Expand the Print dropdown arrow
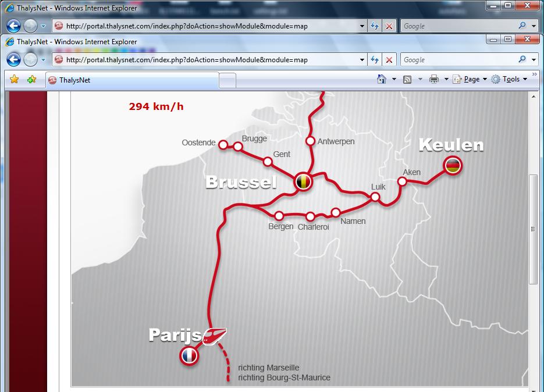Image resolution: width=544 pixels, height=392 pixels. (x=446, y=79)
